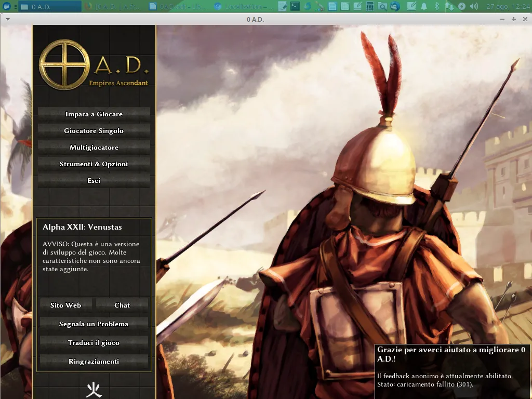Click the anonymous feedback abilitato status line
Screen dimensions: 532x399
(x=445, y=376)
